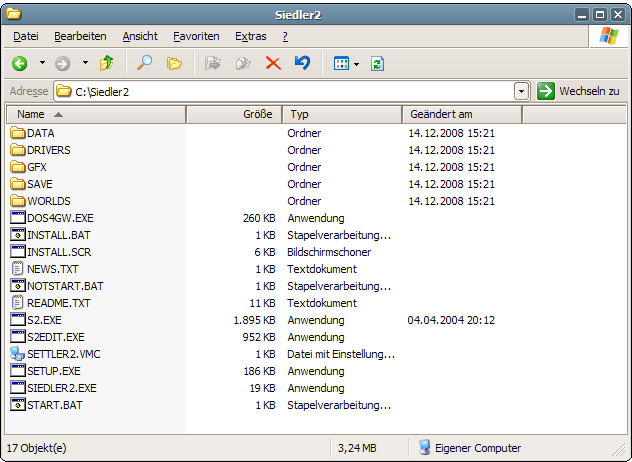Close the Siedler2 window

click(x=618, y=15)
